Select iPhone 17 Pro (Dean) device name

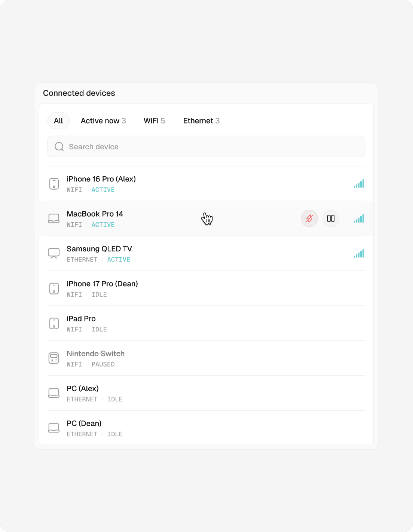pyautogui.click(x=103, y=284)
